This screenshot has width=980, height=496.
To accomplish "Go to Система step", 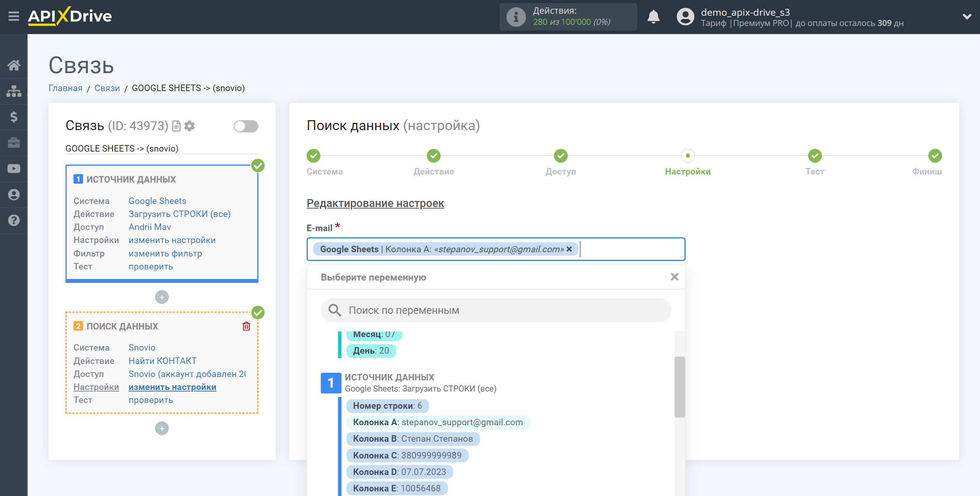I will [314, 156].
